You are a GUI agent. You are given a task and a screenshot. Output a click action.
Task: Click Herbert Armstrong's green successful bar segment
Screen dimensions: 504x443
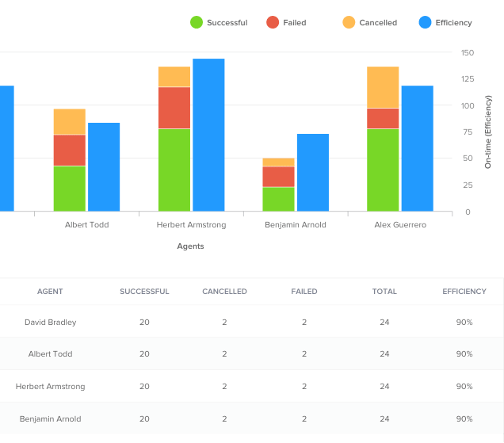click(174, 170)
